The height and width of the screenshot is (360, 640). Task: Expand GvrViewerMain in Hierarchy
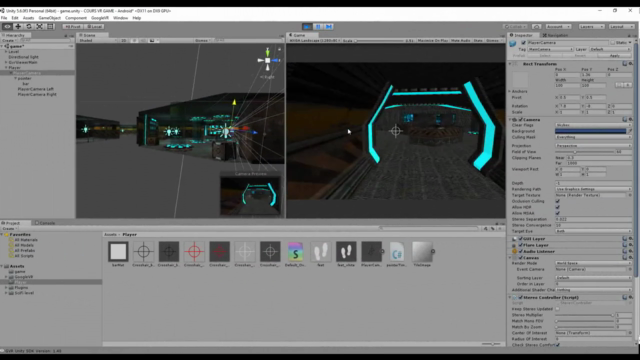6,62
